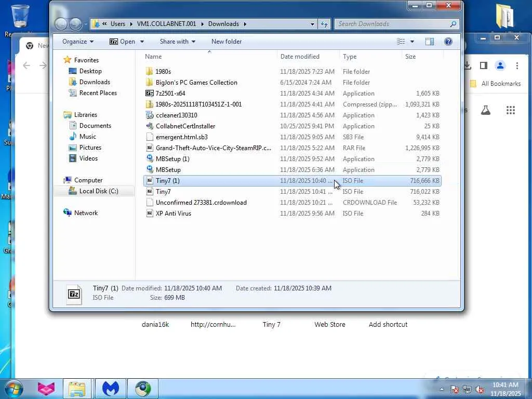Sort by Date modified column header
532x399 pixels.
click(x=308, y=56)
